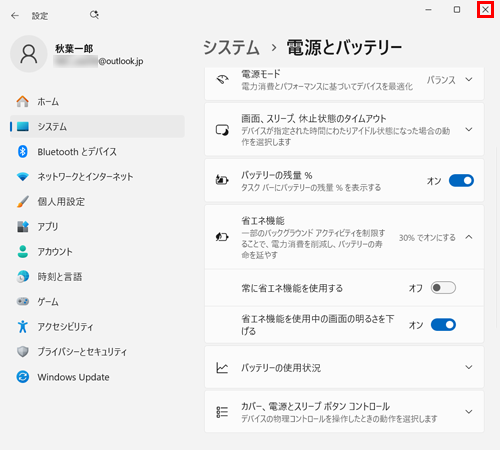The width and height of the screenshot is (500, 450).
Task: Turn off バッテリーの残量 % toggle
Action: click(x=461, y=180)
